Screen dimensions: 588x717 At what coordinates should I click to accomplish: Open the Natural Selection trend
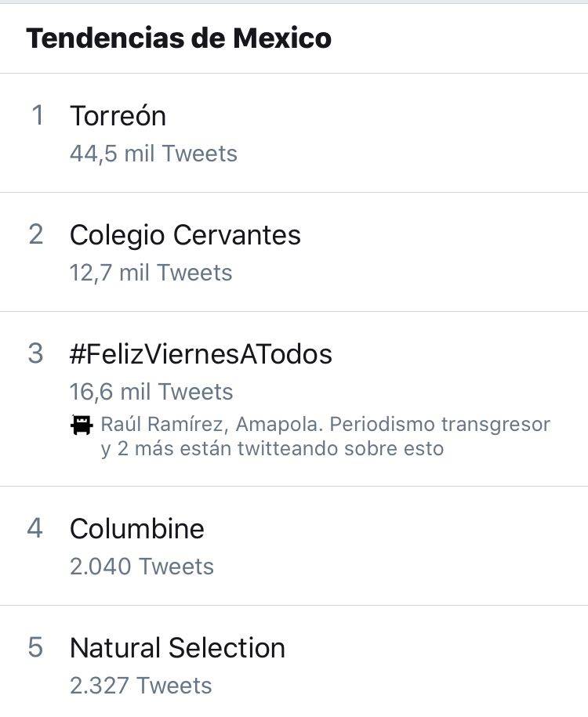click(177, 648)
